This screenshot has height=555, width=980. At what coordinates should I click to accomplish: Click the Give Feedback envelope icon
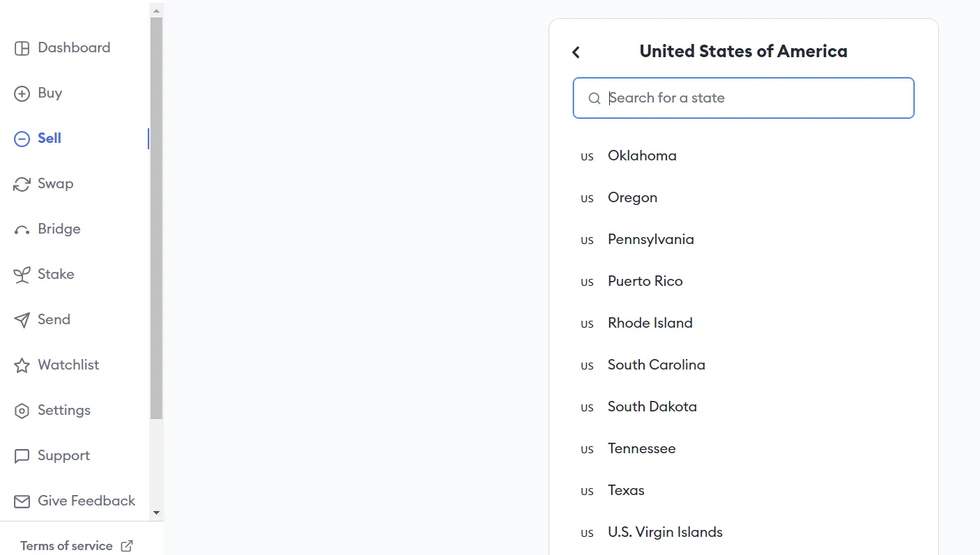point(22,501)
